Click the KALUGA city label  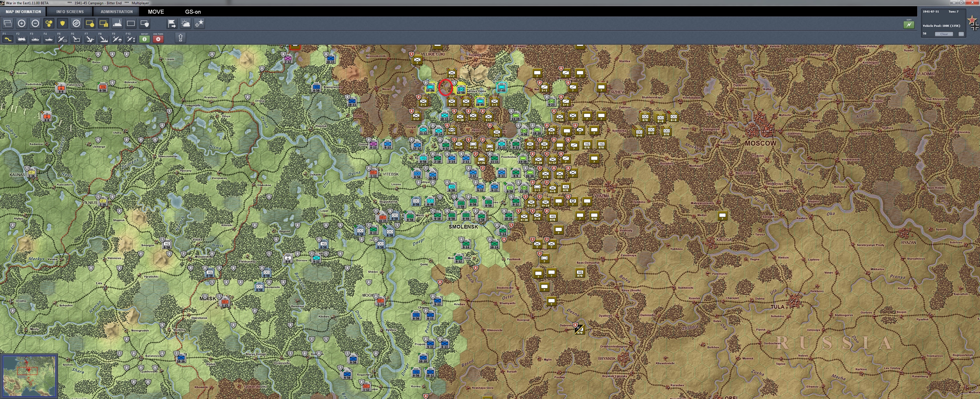pos(724,239)
